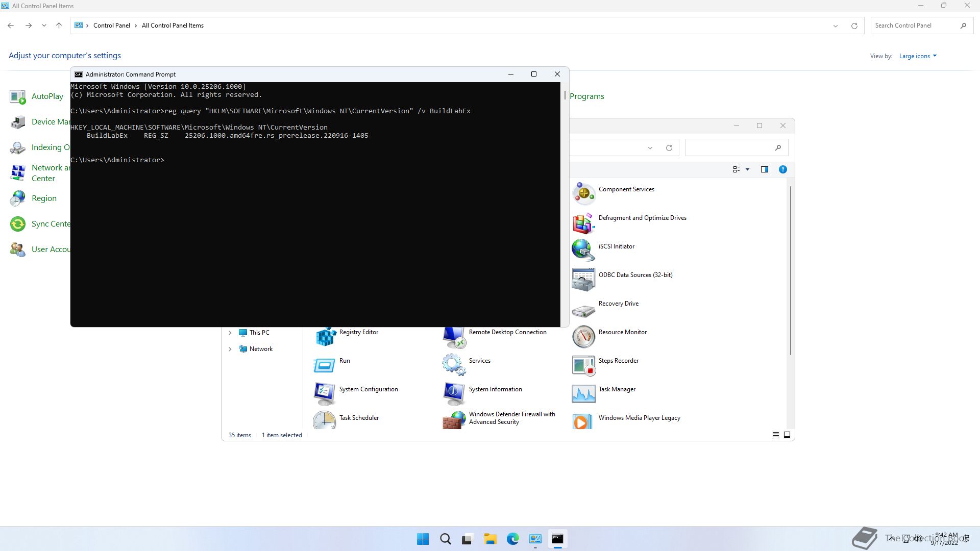Select Remote Desktop Connection item
Image resolution: width=980 pixels, height=551 pixels.
click(x=507, y=332)
